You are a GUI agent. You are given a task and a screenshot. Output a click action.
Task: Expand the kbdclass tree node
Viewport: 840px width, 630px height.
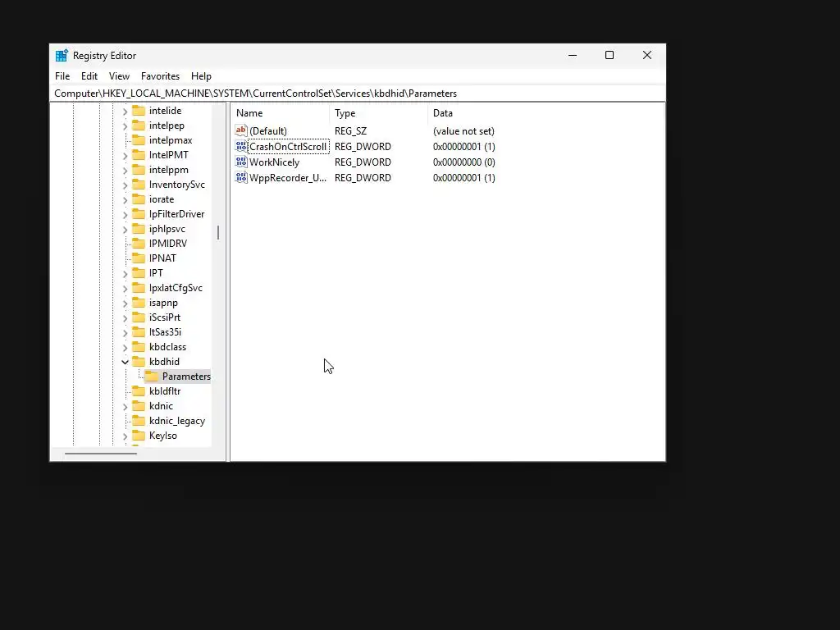click(125, 347)
